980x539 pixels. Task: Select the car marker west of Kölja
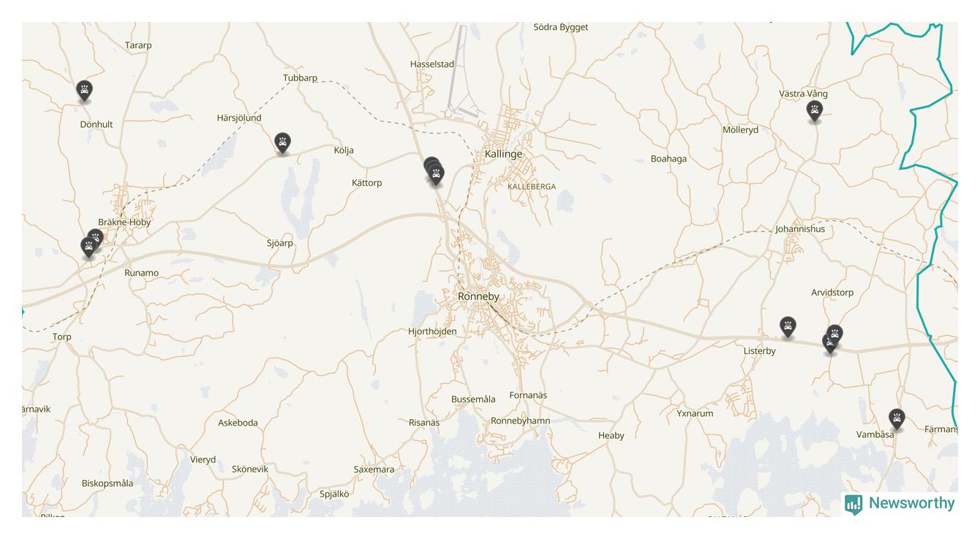[x=282, y=143]
